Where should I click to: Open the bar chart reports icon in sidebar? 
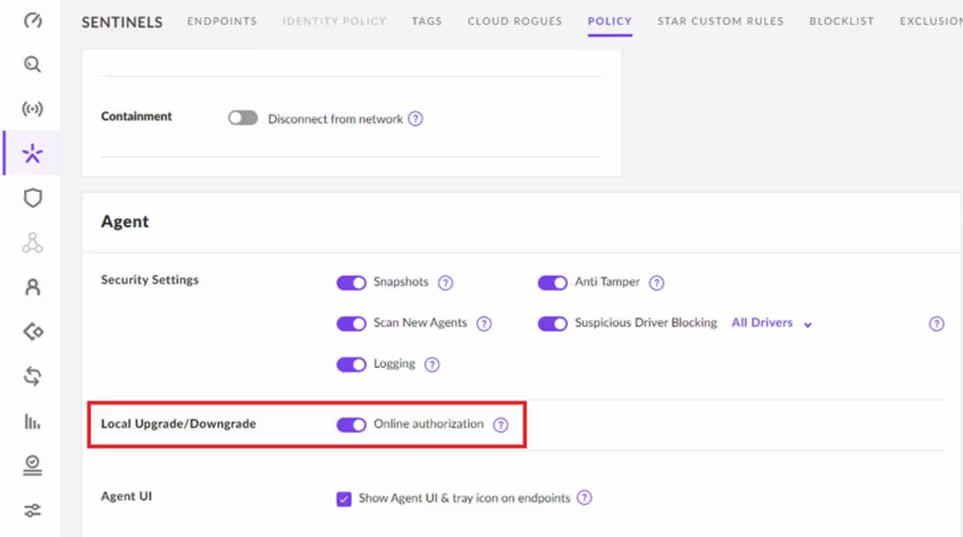pyautogui.click(x=33, y=421)
